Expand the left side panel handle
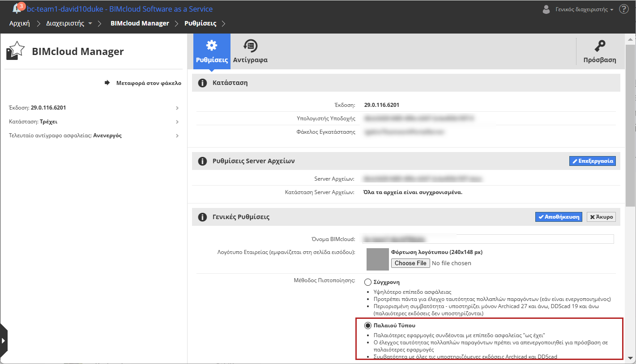 (4, 341)
